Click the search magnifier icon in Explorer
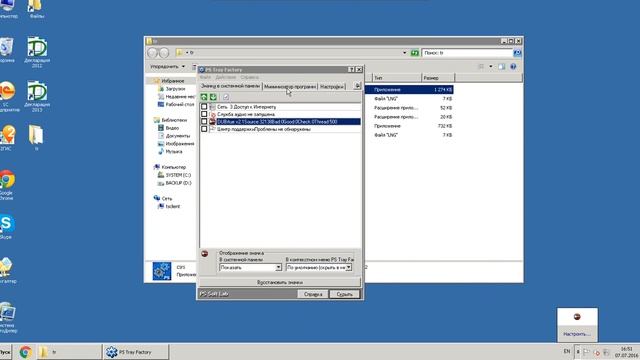This screenshot has width=640, height=360. pyautogui.click(x=517, y=53)
